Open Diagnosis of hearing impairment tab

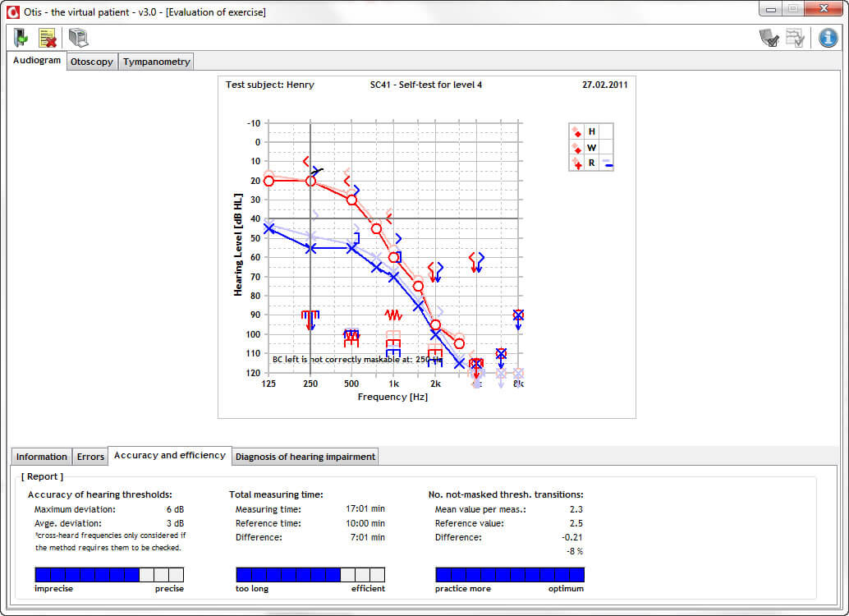coord(305,457)
